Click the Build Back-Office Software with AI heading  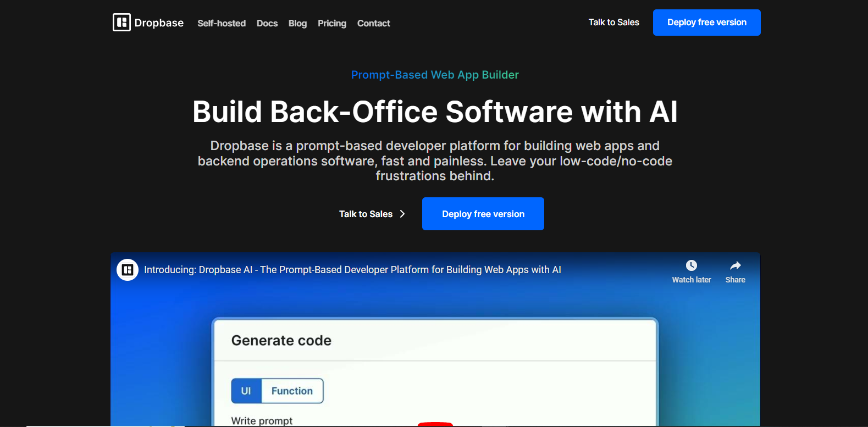tap(435, 112)
